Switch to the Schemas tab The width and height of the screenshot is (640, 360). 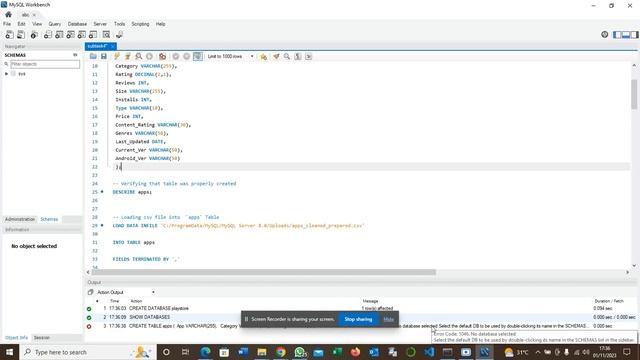49,219
